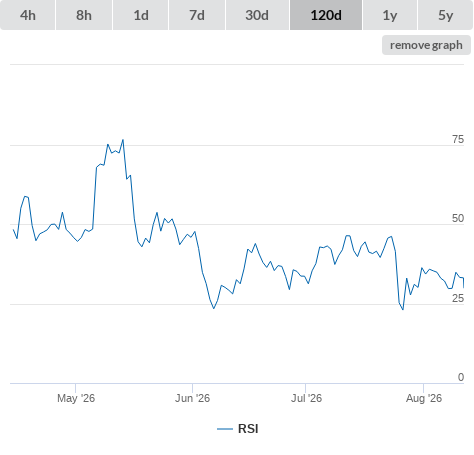Image resolution: width=474 pixels, height=455 pixels.
Task: Click the remove graph button
Action: coord(426,45)
